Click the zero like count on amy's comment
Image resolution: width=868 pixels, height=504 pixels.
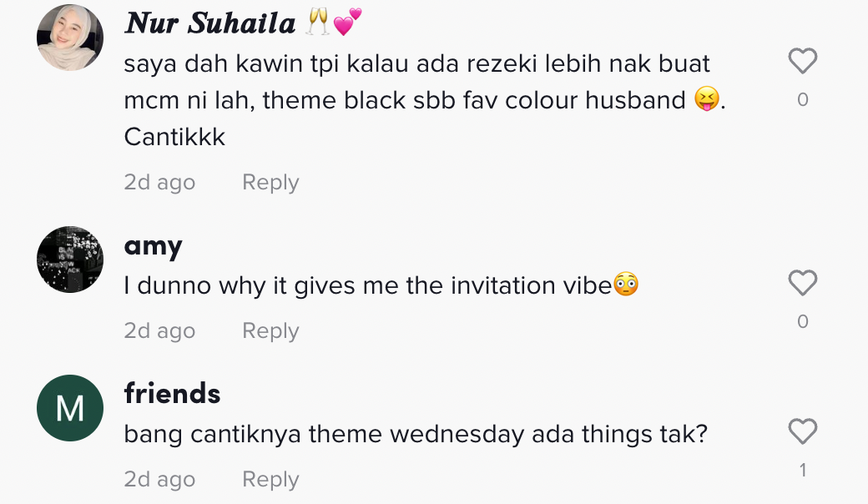(x=802, y=321)
